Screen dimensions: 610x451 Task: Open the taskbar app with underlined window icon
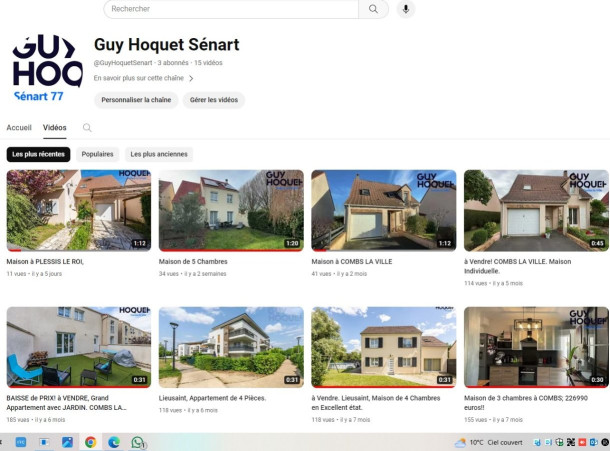coord(44,442)
